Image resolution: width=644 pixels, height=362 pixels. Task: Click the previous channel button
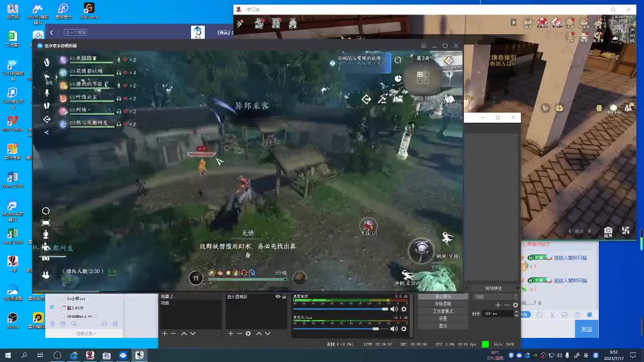75,33
